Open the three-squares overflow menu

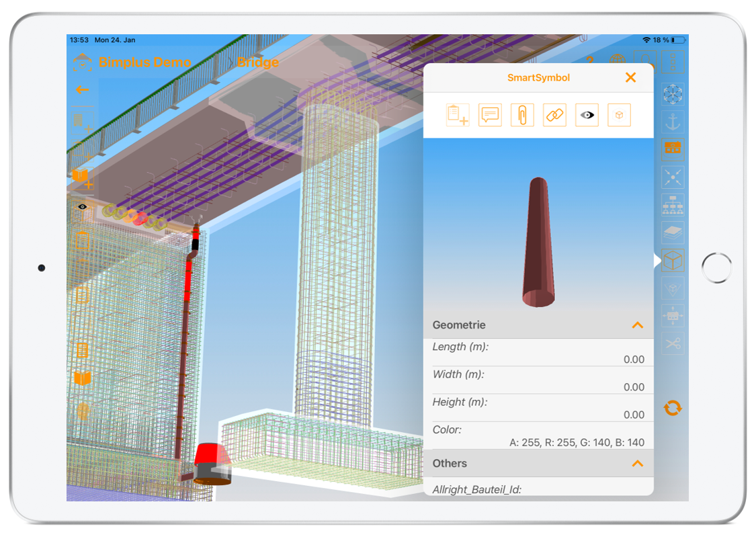click(x=673, y=63)
